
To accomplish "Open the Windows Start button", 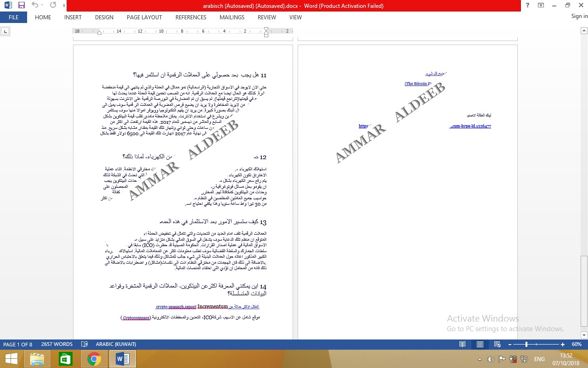I will 11,359.
